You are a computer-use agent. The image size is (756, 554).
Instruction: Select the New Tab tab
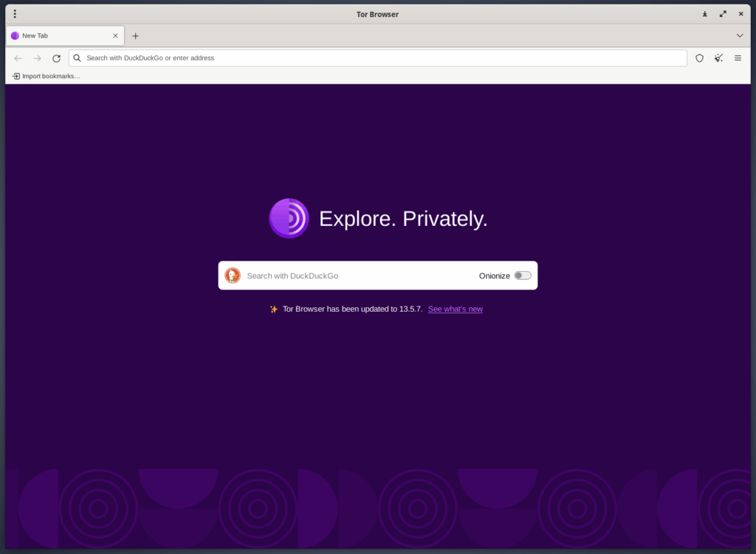tap(65, 35)
